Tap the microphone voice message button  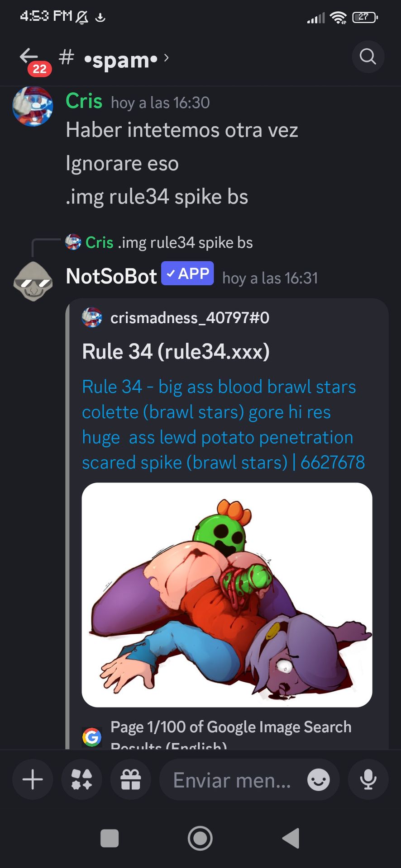tap(368, 780)
